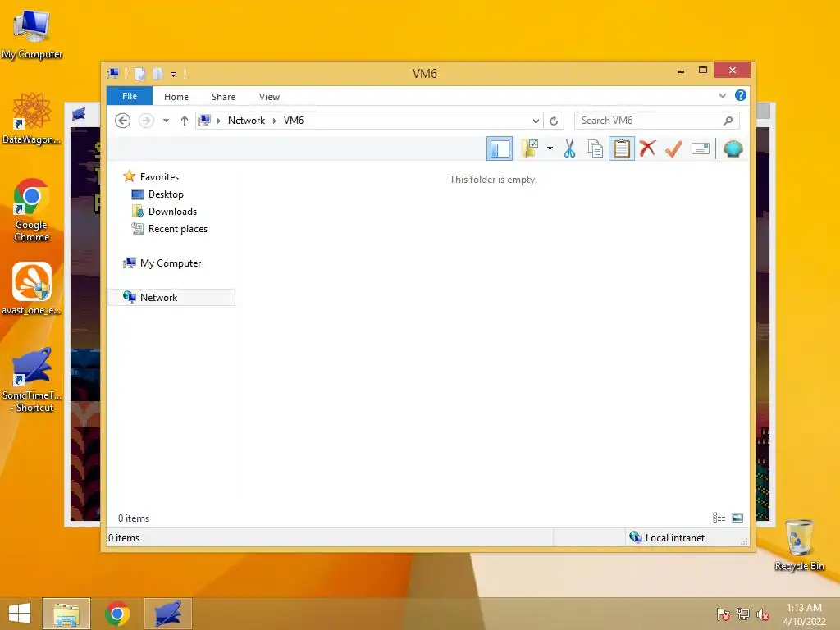Click the Windows Start button
840x630 pixels.
[20, 614]
